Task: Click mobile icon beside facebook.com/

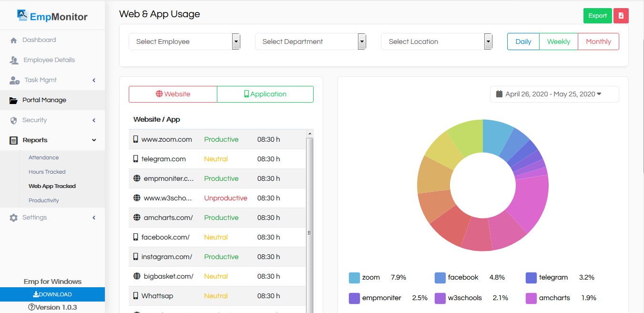Action: pos(135,237)
